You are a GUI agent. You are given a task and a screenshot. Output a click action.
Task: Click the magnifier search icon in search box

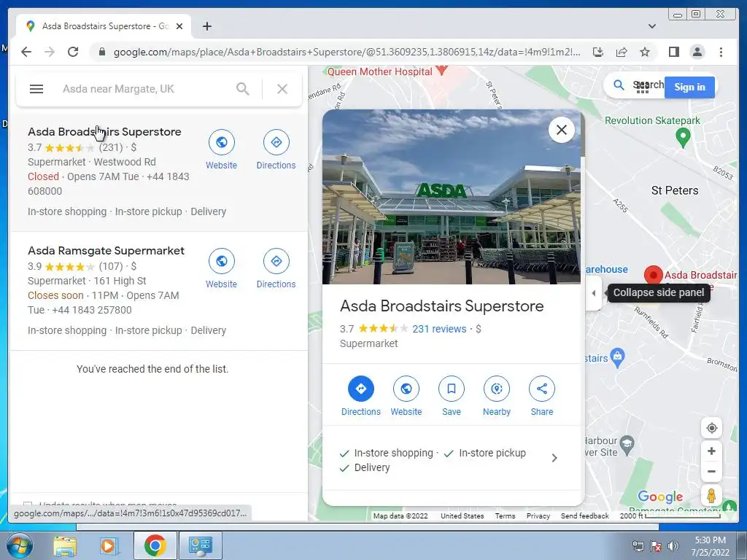pos(243,89)
